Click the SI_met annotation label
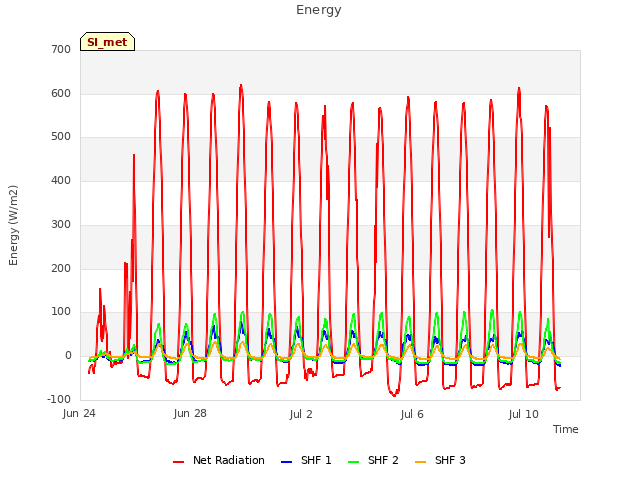 click(x=107, y=42)
